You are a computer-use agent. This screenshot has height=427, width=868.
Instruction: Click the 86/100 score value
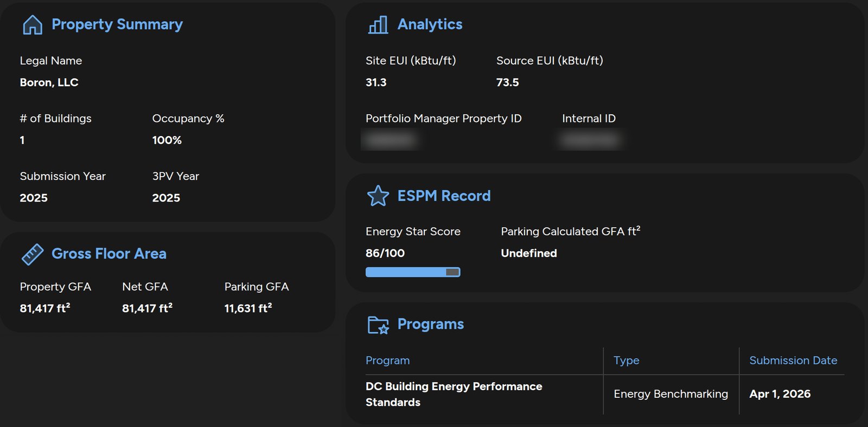pyautogui.click(x=385, y=253)
